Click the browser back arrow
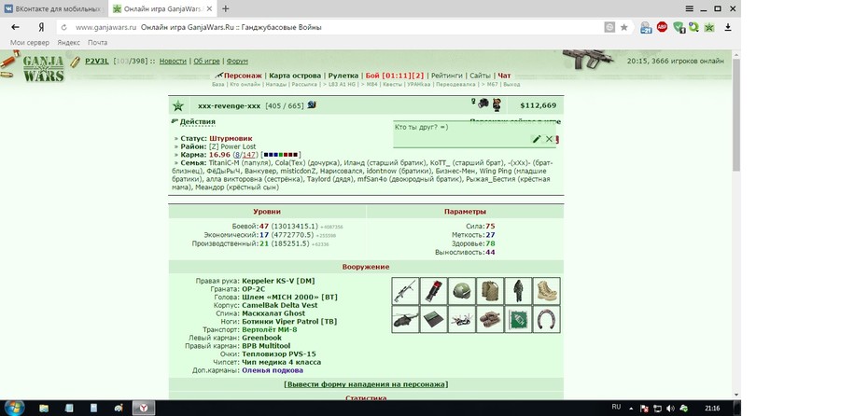Screen dimensions: 868x416 (x=16, y=27)
